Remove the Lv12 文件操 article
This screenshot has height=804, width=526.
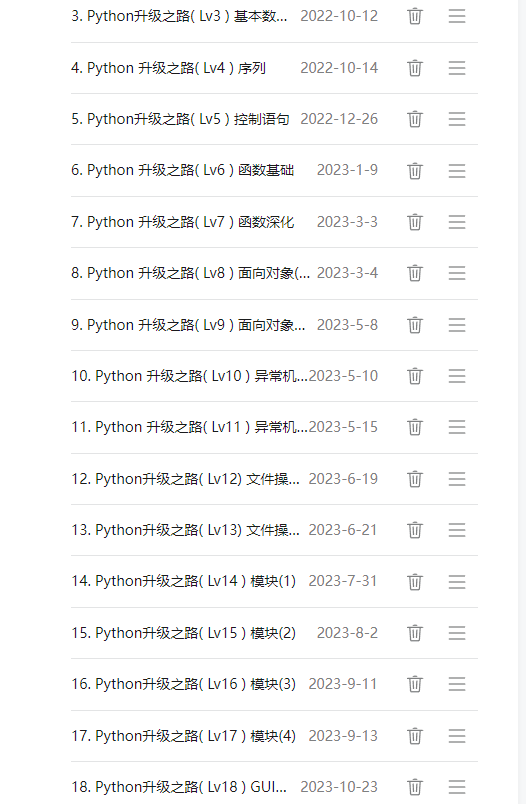[415, 479]
